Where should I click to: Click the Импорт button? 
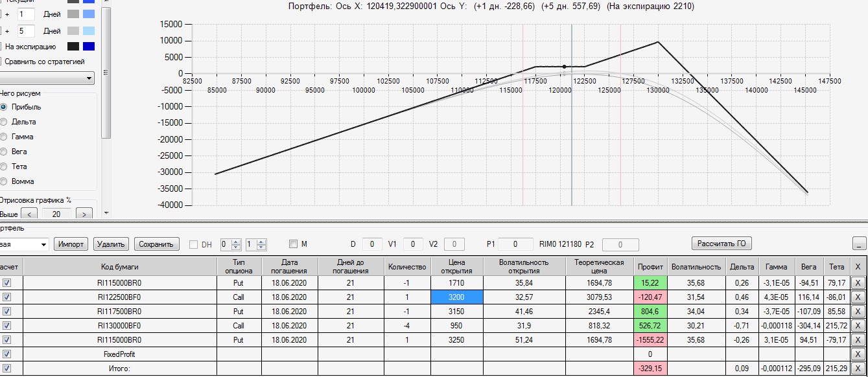click(x=71, y=244)
